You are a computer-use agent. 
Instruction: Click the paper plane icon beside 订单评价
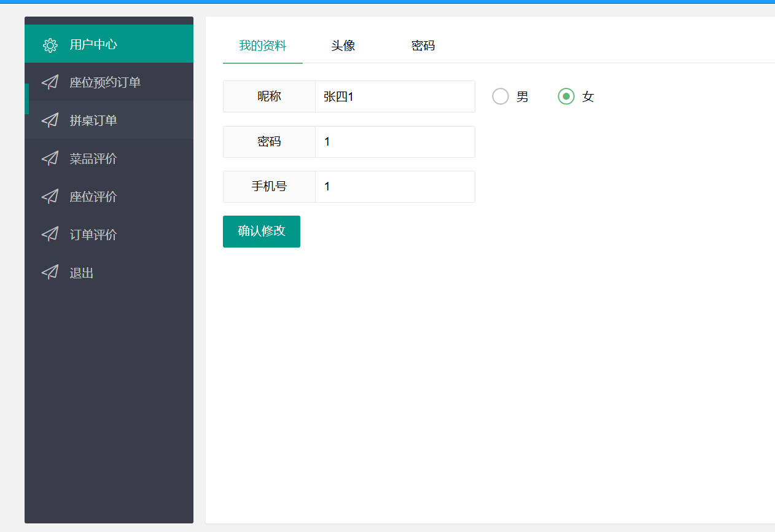tap(50, 235)
